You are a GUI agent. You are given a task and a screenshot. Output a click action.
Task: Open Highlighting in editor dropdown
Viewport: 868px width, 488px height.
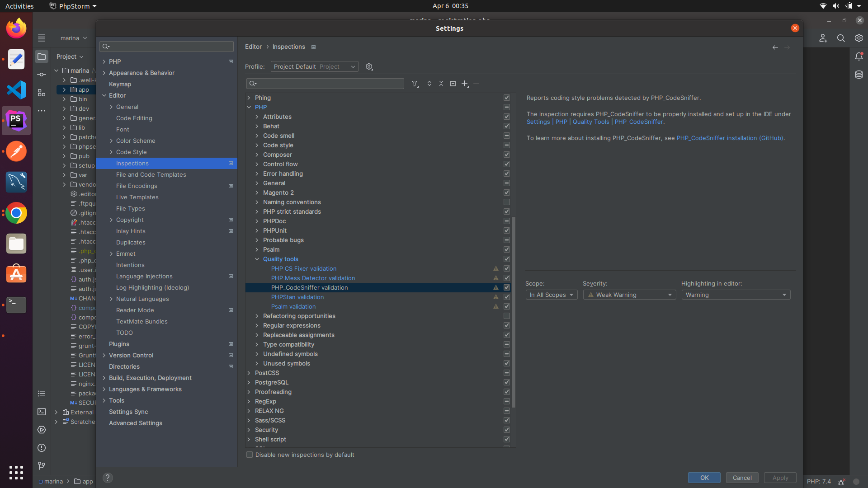(736, 295)
